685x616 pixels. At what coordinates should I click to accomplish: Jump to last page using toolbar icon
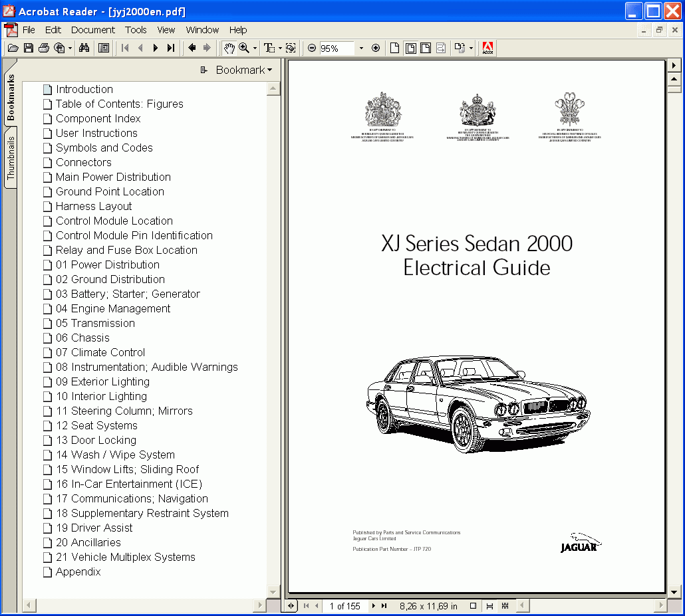171,48
